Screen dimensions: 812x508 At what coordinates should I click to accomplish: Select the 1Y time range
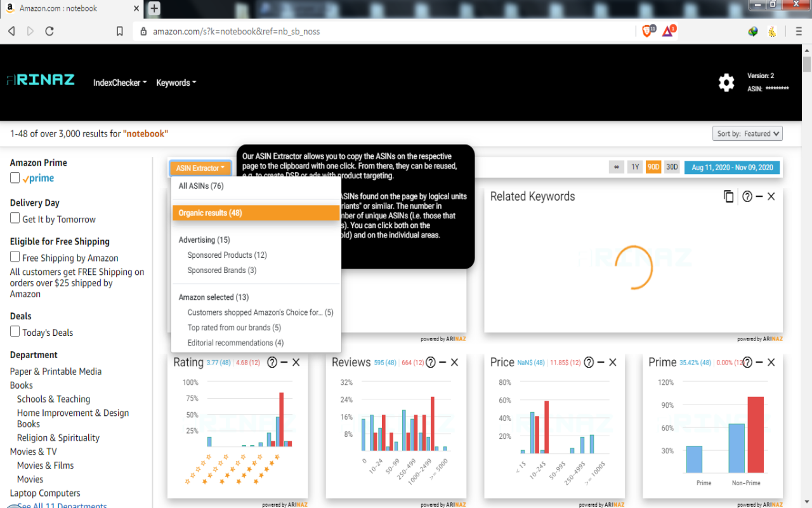(x=635, y=167)
